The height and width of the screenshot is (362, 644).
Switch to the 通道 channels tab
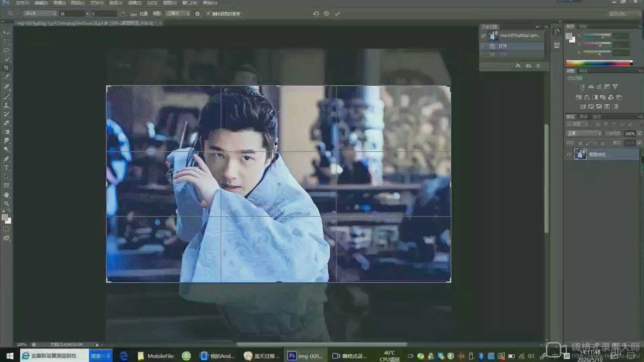(x=584, y=117)
